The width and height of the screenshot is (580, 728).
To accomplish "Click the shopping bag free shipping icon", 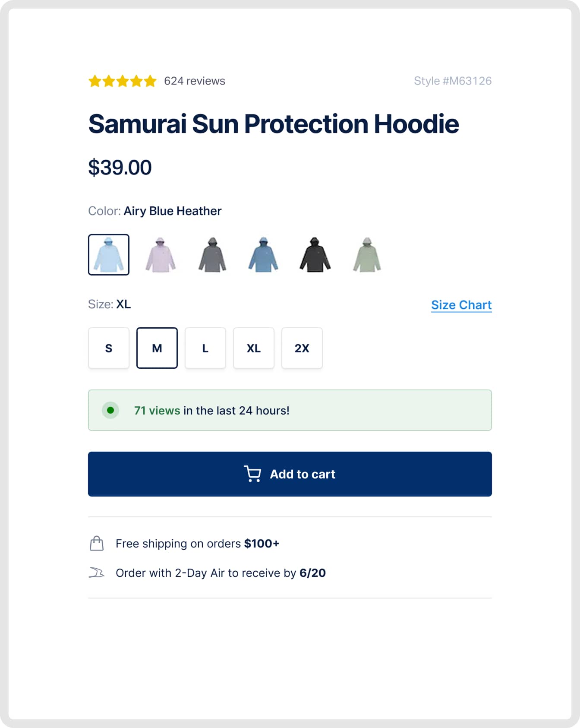I will tap(97, 544).
